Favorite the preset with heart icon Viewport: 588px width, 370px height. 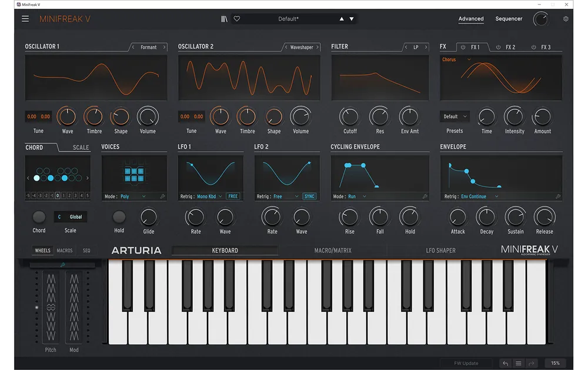pos(237,19)
